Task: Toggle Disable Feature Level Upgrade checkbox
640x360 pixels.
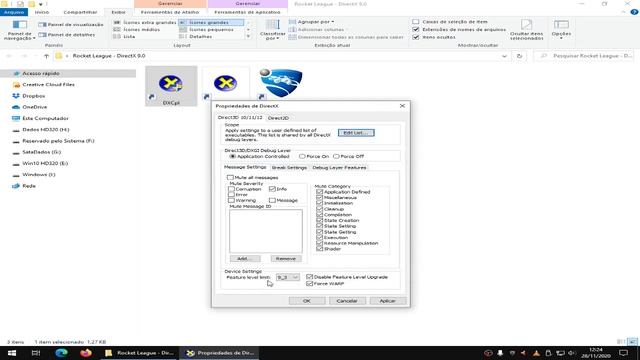Action: (x=309, y=277)
